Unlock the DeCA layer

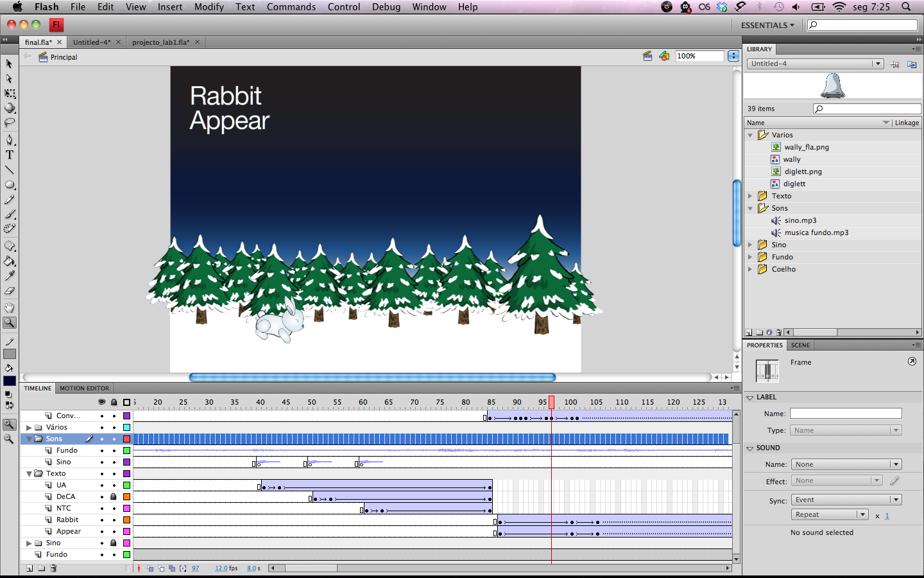pyautogui.click(x=114, y=496)
